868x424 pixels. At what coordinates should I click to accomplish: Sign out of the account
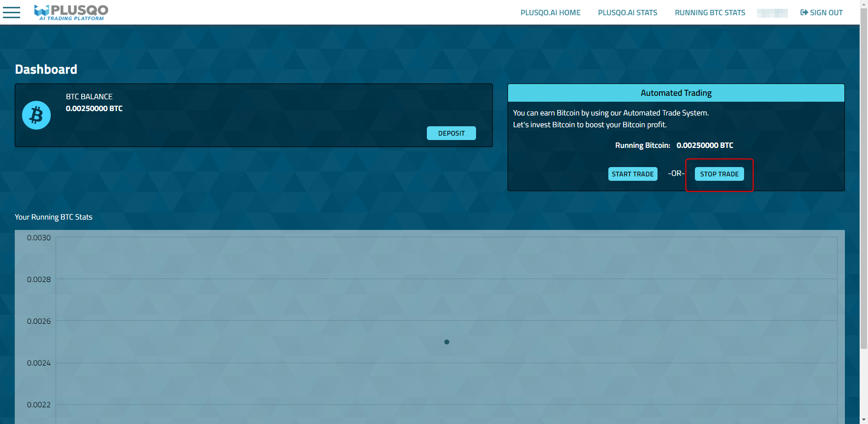pyautogui.click(x=821, y=13)
